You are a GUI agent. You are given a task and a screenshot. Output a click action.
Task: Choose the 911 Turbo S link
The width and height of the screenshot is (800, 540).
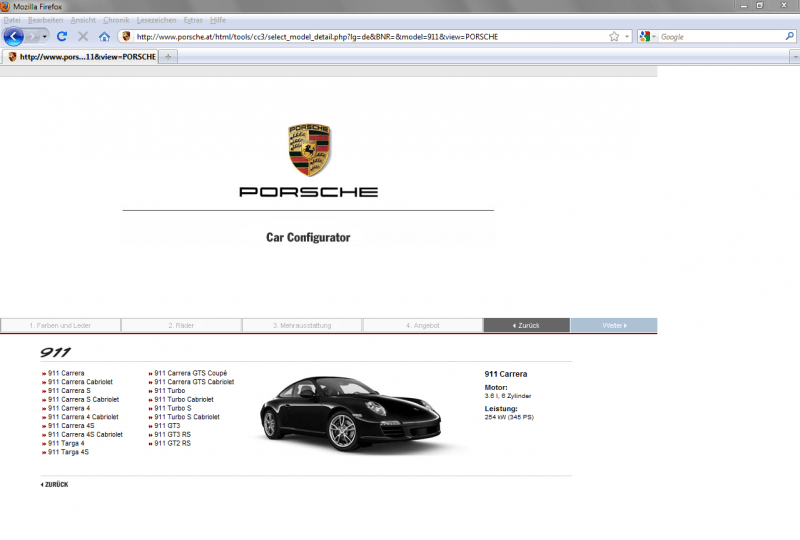tap(172, 408)
